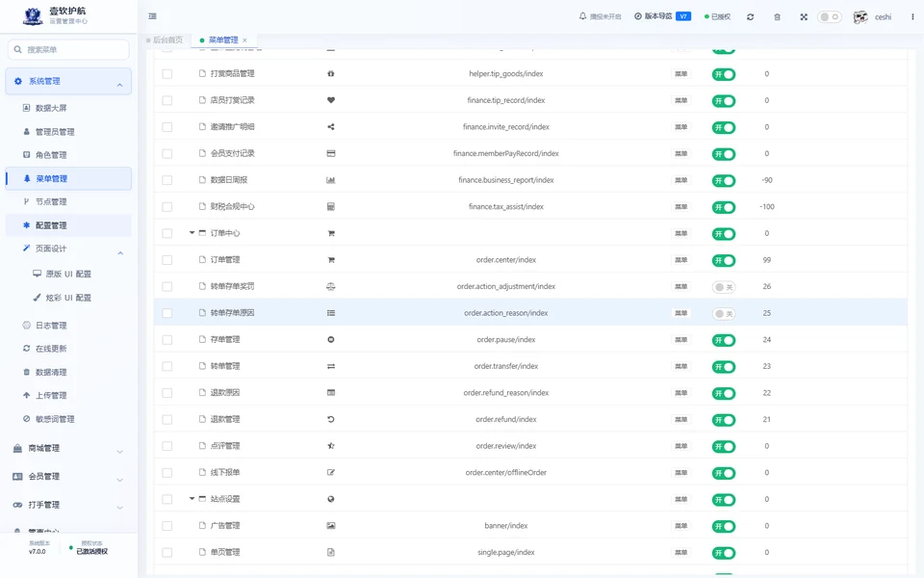
Task: Open 配置管理 in the sidebar
Action: 68,225
